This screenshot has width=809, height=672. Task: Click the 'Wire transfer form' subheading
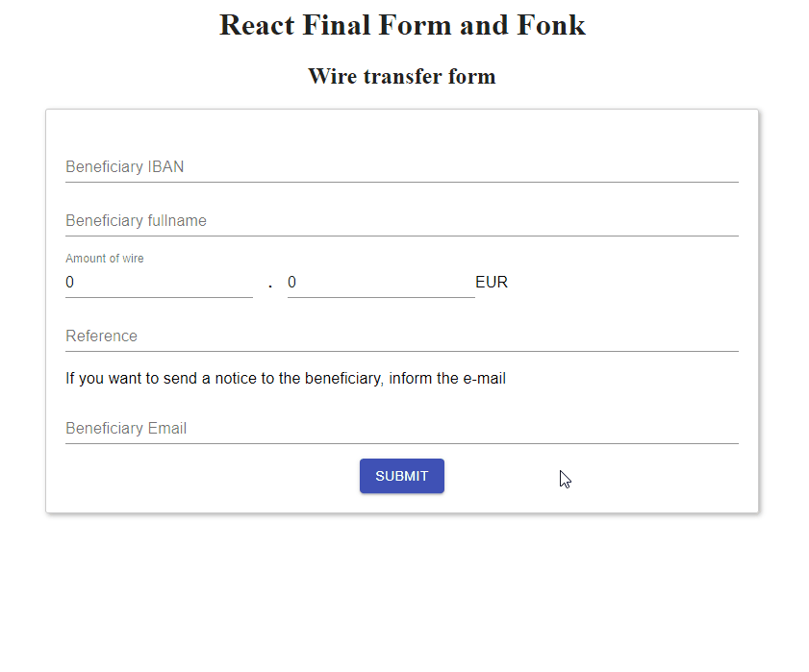point(402,77)
